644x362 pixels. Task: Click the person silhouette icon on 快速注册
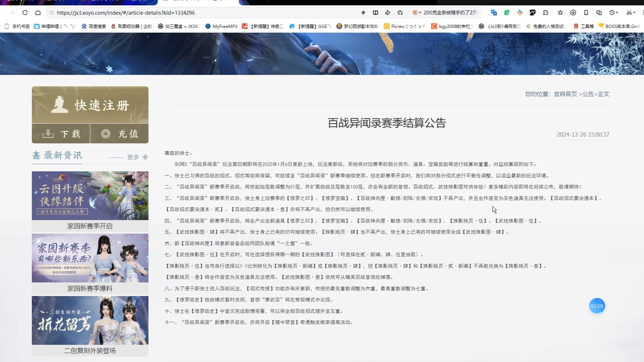pos(60,105)
